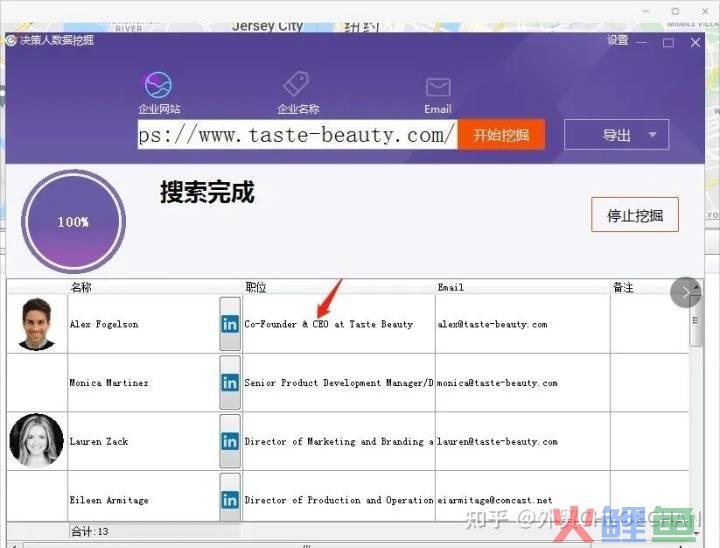Screen dimensions: 720x548
Task: Open LinkedIn profile of Alex Fogelson
Action: (x=230, y=324)
